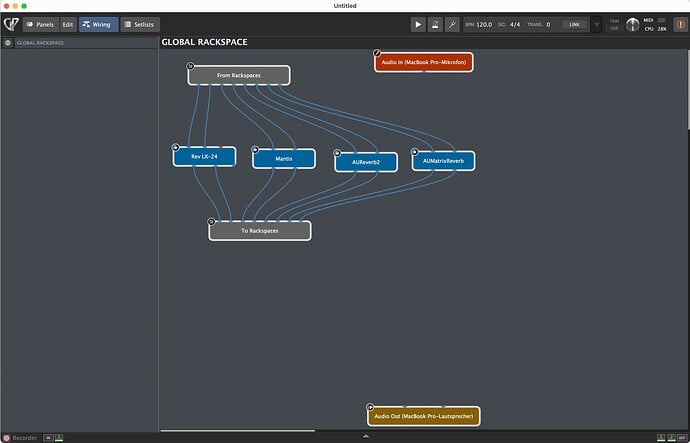Click corner icon on Audio In block
The image size is (690, 443).
point(377,53)
